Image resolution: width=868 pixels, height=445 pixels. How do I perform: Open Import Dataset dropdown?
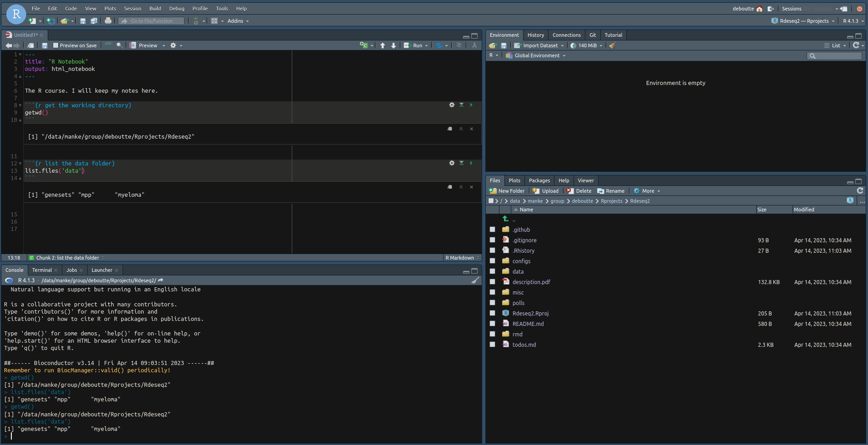coord(539,45)
